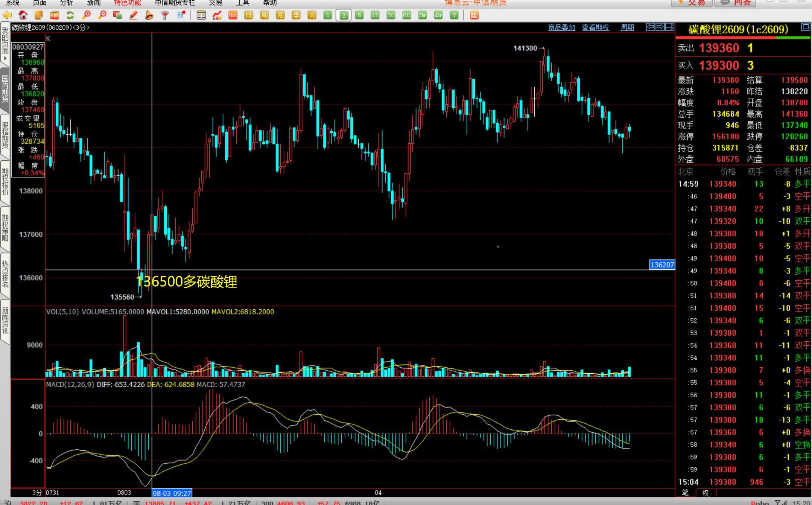Screen dimensions: 812x505
Task: Click the 136500多碳酸锂 chart annotation
Action: pos(187,281)
